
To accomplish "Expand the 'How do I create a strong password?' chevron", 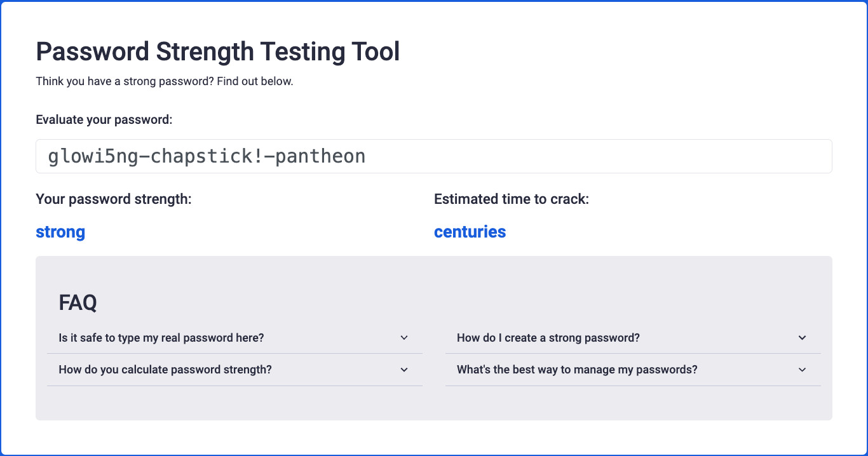I will point(802,337).
